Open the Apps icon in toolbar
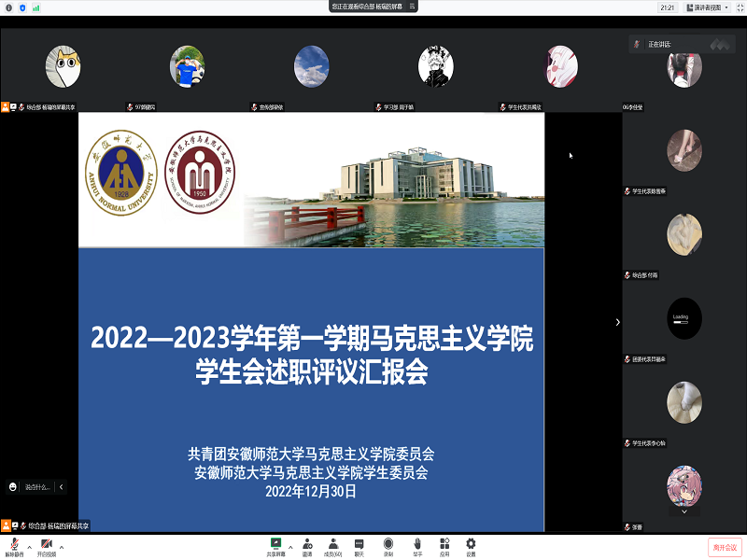Screen dimensions: 747x560 [x=444, y=544]
